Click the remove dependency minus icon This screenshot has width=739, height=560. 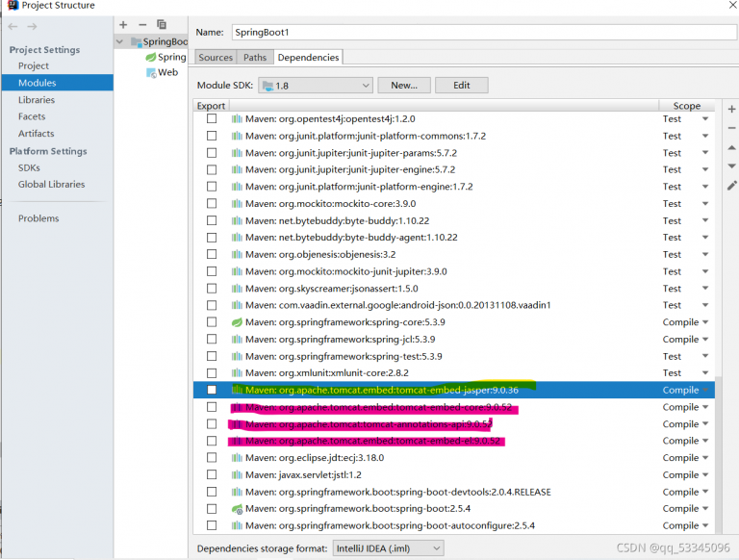pyautogui.click(x=731, y=128)
